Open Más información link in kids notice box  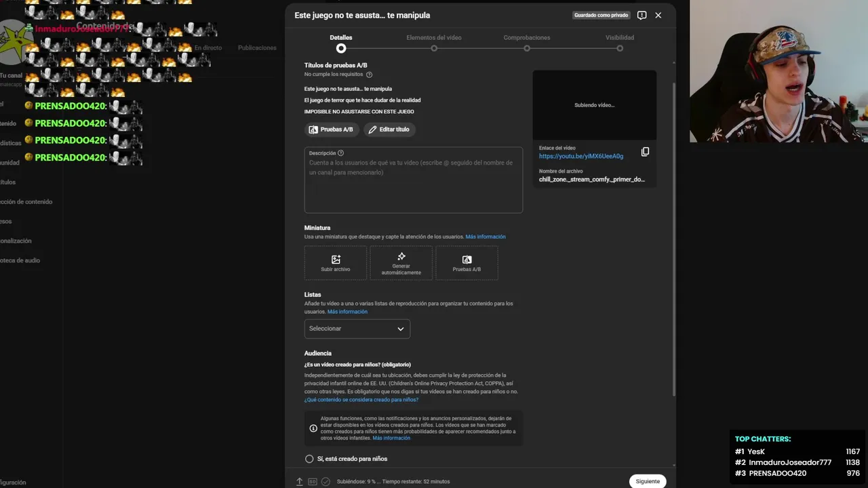[x=391, y=438]
